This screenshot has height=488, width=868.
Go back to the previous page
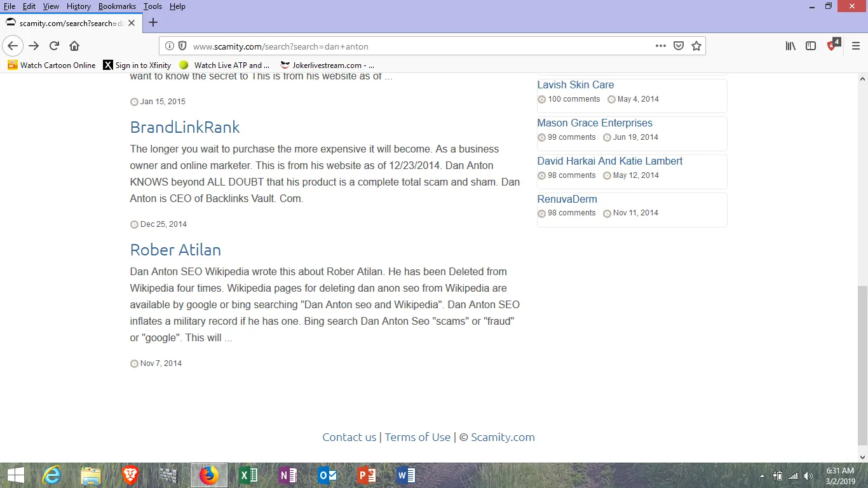coord(13,46)
